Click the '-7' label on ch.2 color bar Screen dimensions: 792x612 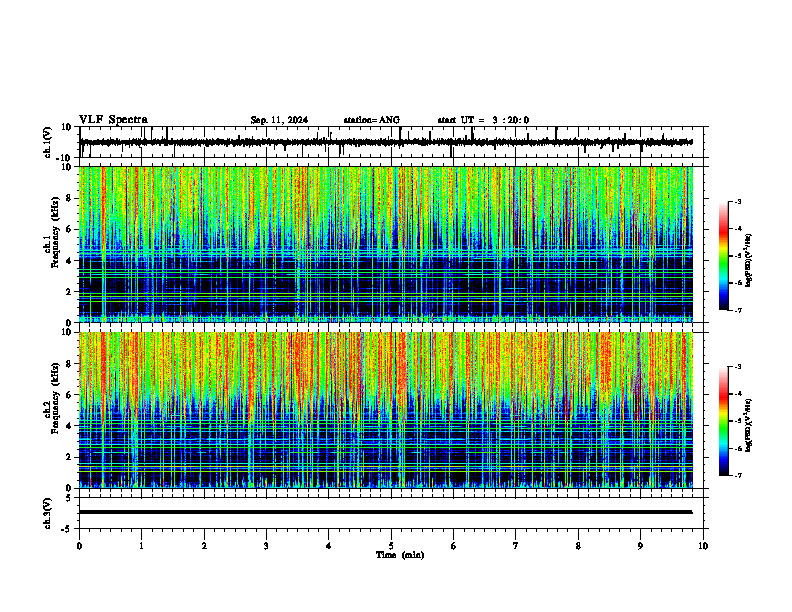tap(738, 476)
